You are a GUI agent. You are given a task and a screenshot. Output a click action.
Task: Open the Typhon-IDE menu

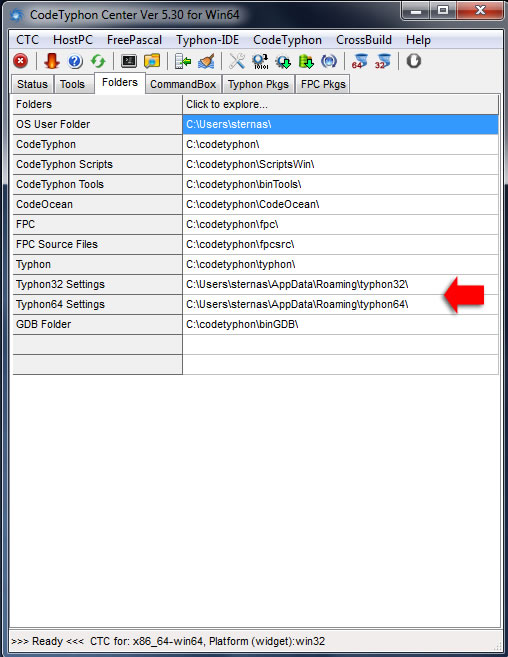tap(207, 40)
